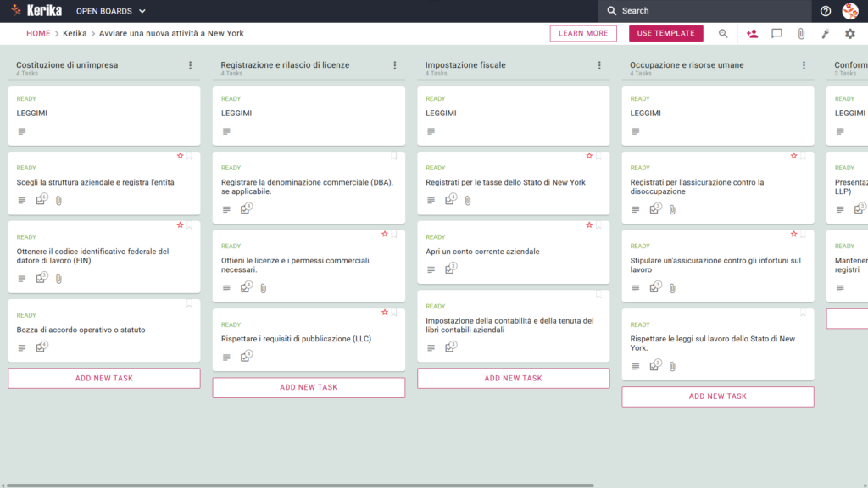Toggle star on Ottieni le licenze card
The image size is (868, 488).
click(385, 234)
